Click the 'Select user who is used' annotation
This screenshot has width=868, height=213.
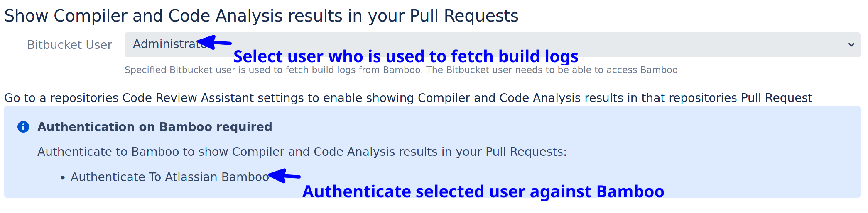pos(405,56)
